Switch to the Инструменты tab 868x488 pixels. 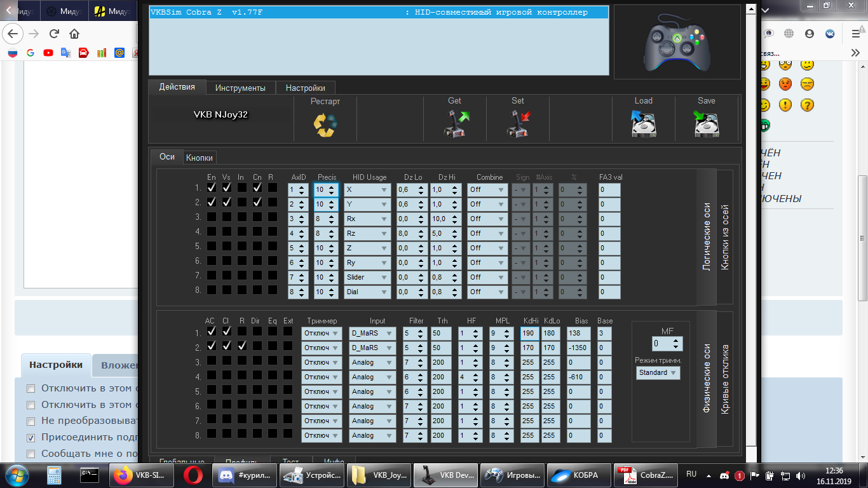tap(240, 88)
